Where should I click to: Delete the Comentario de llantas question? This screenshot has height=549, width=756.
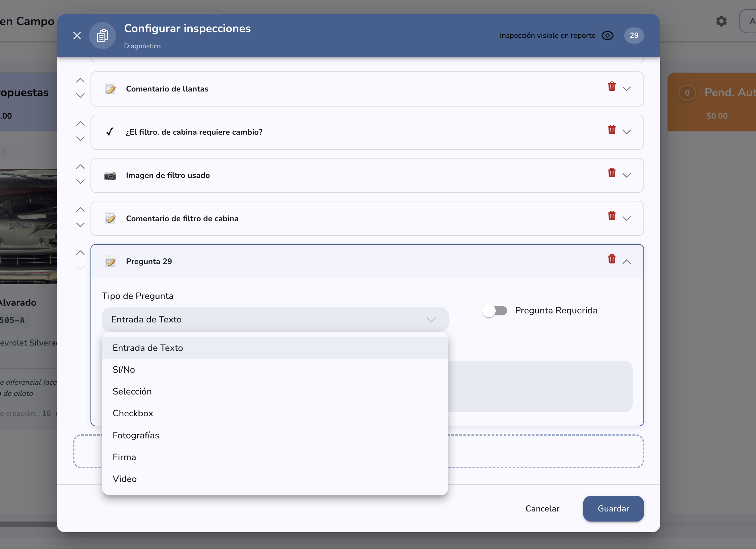tap(612, 86)
